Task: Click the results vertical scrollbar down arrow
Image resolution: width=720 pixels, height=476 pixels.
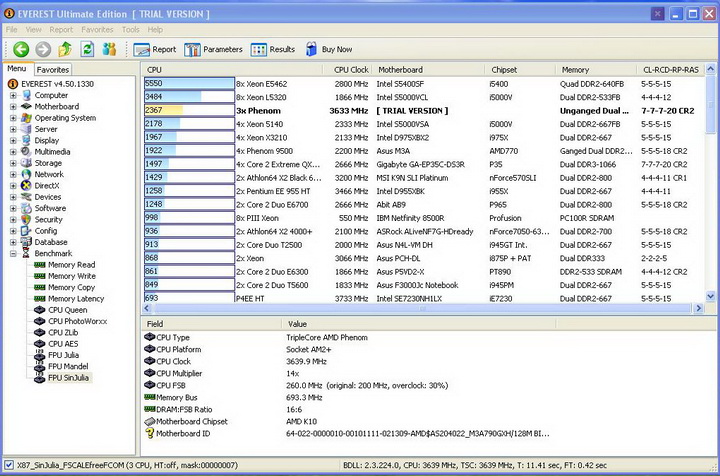Action: point(710,296)
